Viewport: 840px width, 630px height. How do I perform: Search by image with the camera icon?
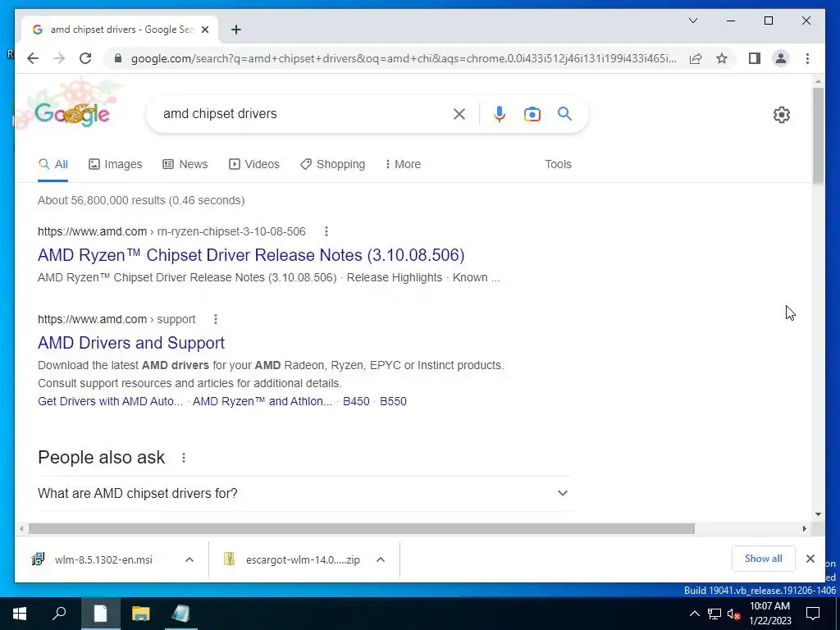point(532,114)
